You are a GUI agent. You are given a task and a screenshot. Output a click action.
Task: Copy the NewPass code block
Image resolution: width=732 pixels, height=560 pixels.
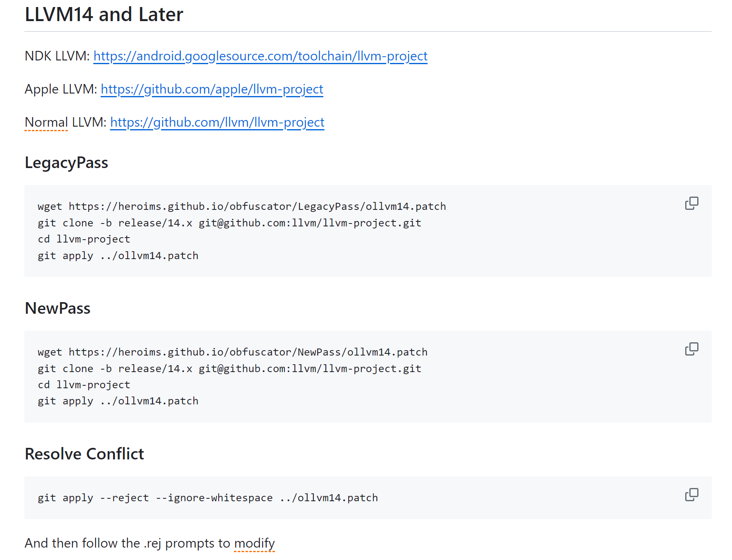pos(691,349)
